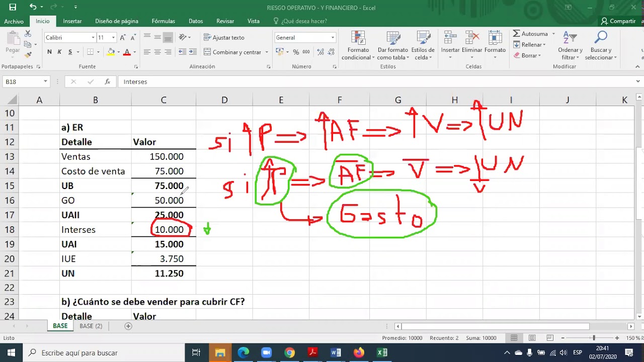The width and height of the screenshot is (644, 362).
Task: Open Dar formato como tabla
Action: [x=393, y=46]
